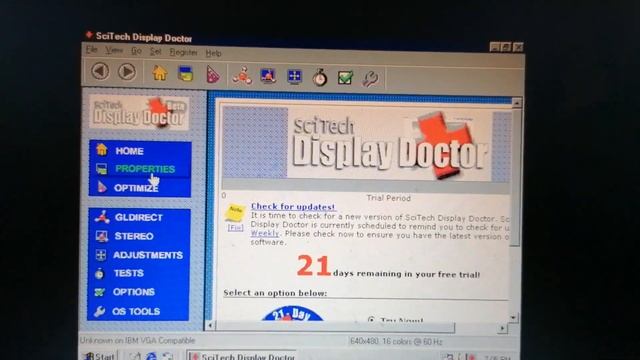Screen dimensions: 640x360
Task: Click the Forward arrow toolbar button
Action: point(127,72)
